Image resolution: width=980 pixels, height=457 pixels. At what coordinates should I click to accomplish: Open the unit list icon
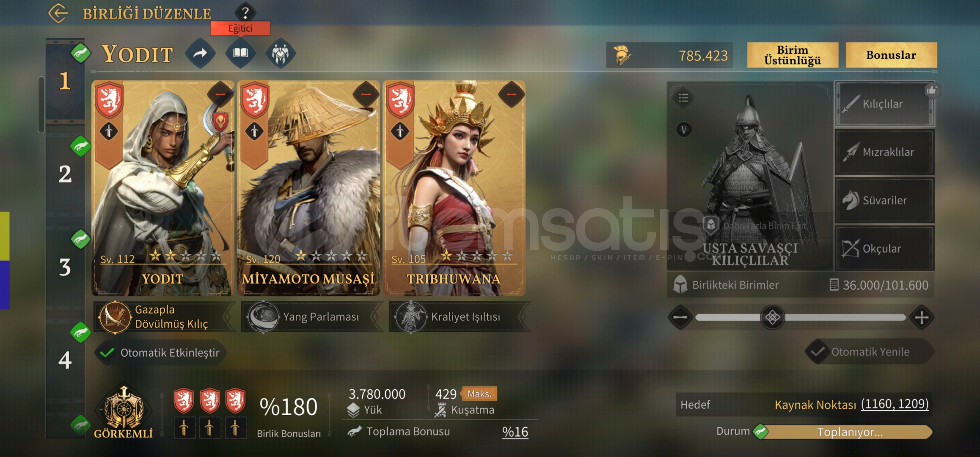click(683, 98)
